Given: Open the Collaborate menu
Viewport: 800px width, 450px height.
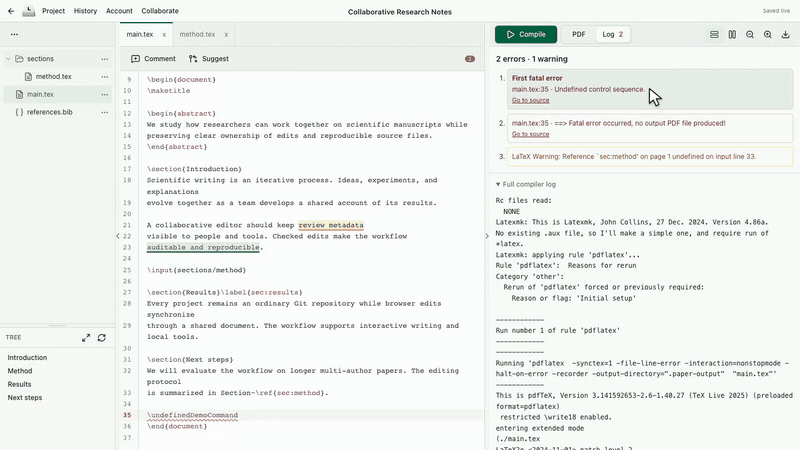Looking at the screenshot, I should (160, 11).
